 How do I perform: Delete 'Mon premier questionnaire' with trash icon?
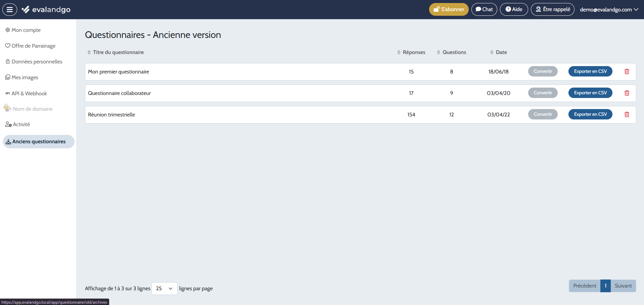(627, 71)
